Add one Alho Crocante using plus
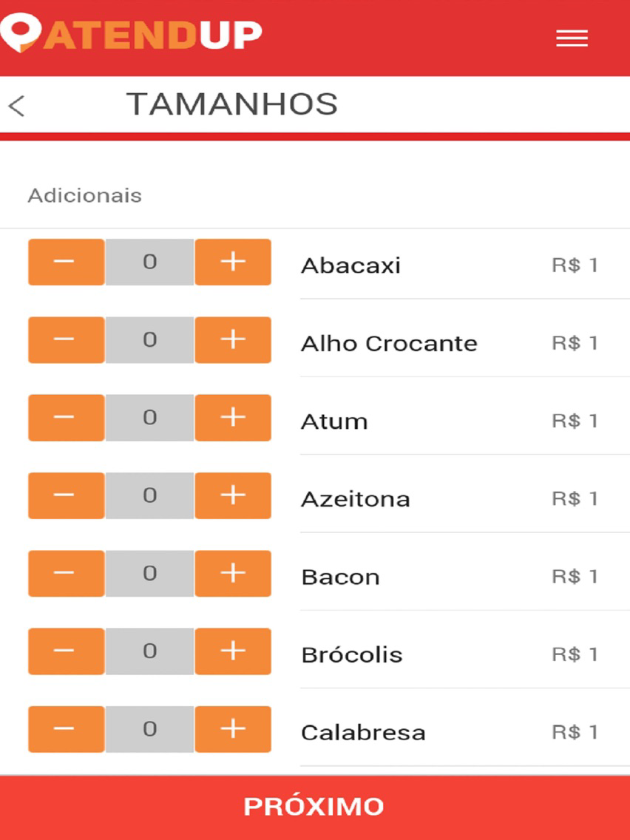 point(233,339)
